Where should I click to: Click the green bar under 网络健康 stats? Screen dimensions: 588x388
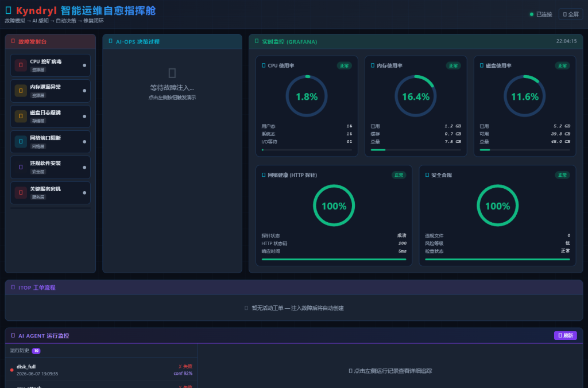[x=334, y=259]
